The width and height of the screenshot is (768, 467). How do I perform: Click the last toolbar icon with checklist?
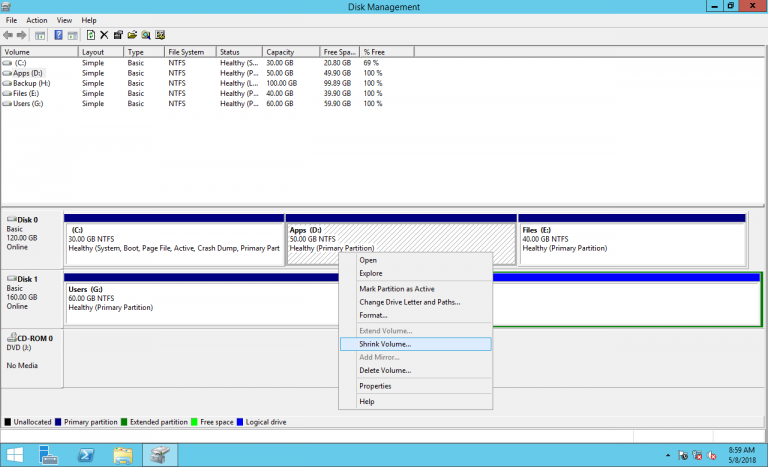[x=160, y=35]
